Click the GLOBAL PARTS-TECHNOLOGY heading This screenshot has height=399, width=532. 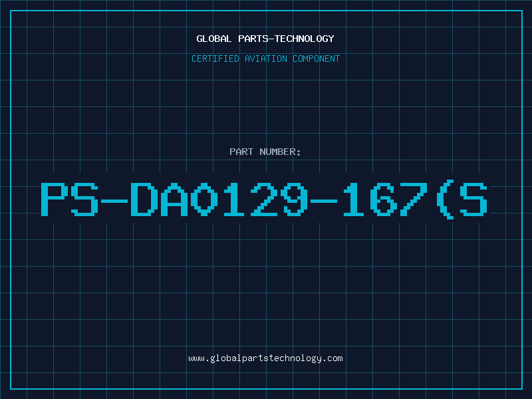click(x=265, y=39)
